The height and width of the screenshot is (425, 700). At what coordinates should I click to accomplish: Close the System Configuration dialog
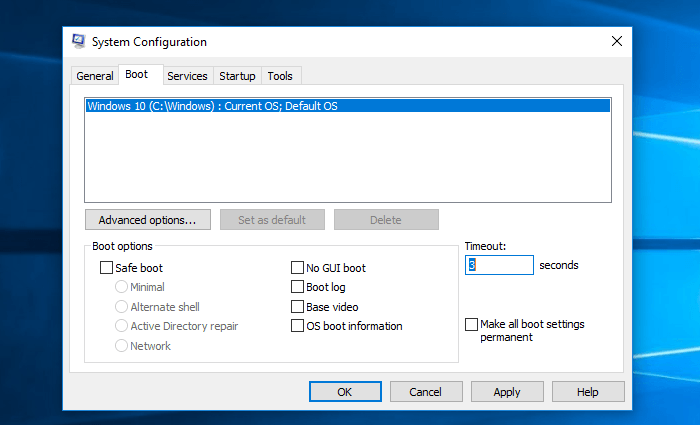(616, 41)
